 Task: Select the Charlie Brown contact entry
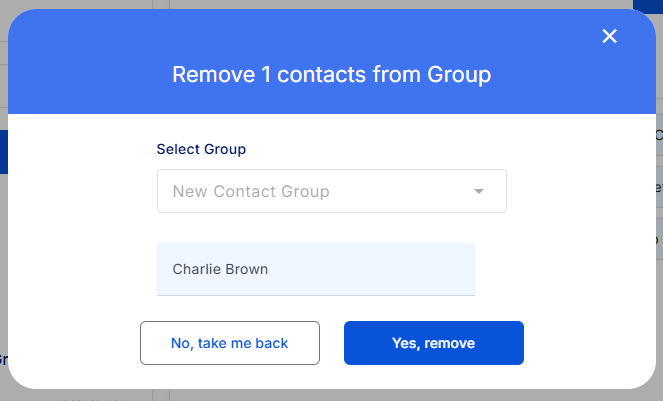coord(315,269)
